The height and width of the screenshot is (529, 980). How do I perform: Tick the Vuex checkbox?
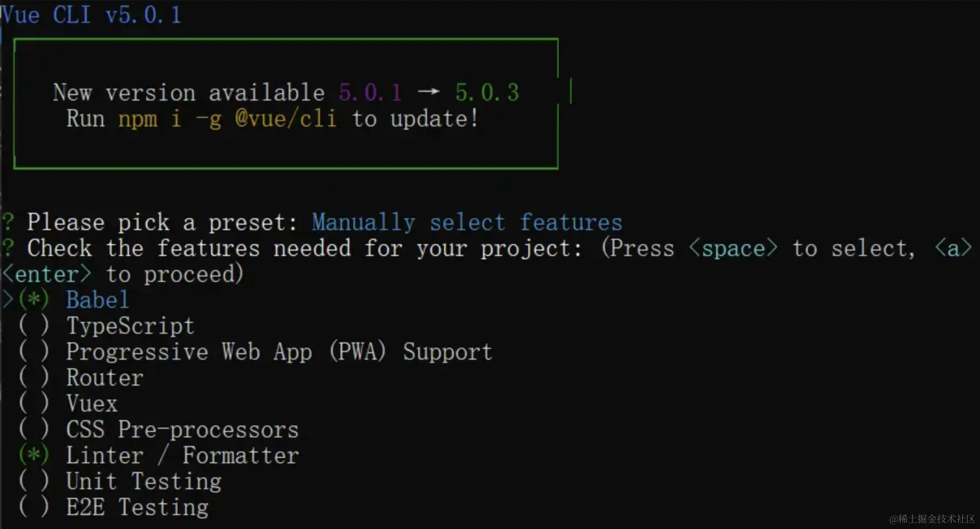click(33, 403)
